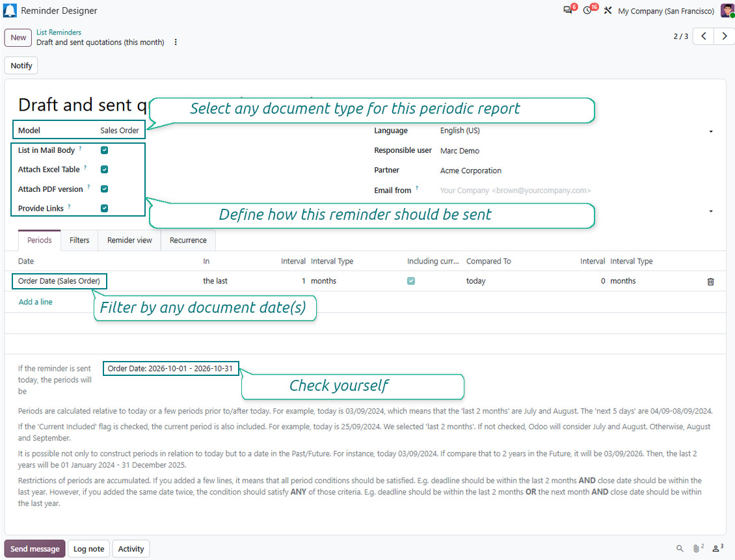Open the Language dropdown arrow
Viewport: 735px width, 560px height.
tap(711, 131)
